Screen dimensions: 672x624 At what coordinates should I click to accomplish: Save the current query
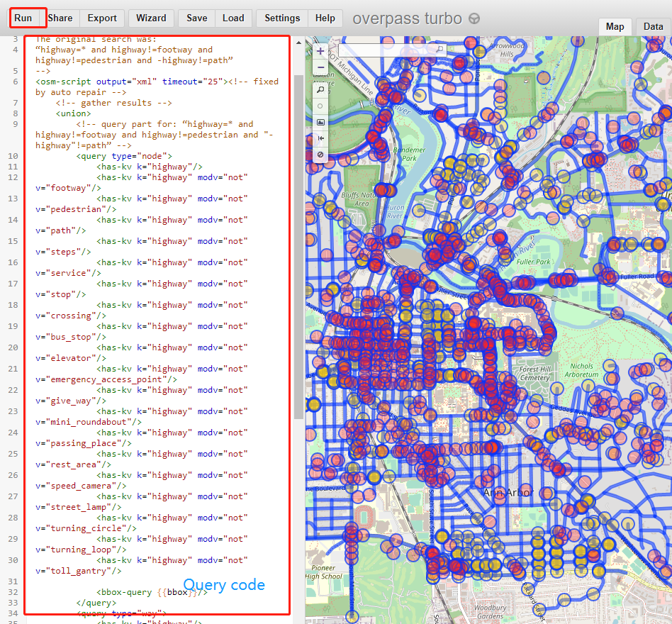tap(197, 18)
